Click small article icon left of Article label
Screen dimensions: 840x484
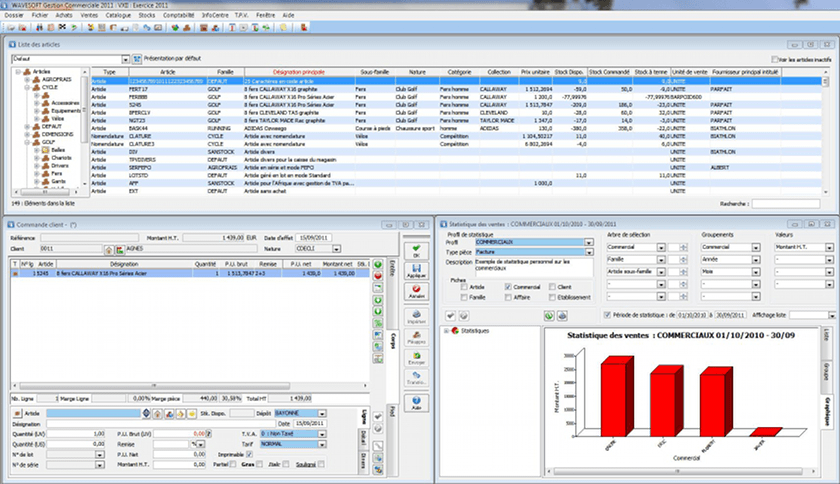(17, 414)
